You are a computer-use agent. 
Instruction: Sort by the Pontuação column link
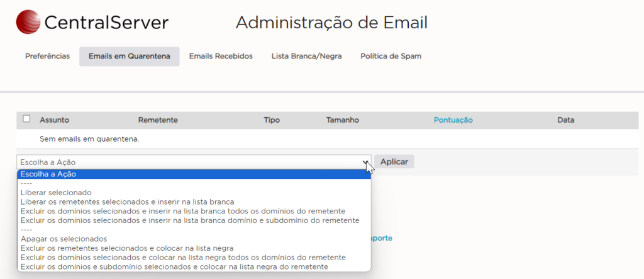click(x=453, y=120)
